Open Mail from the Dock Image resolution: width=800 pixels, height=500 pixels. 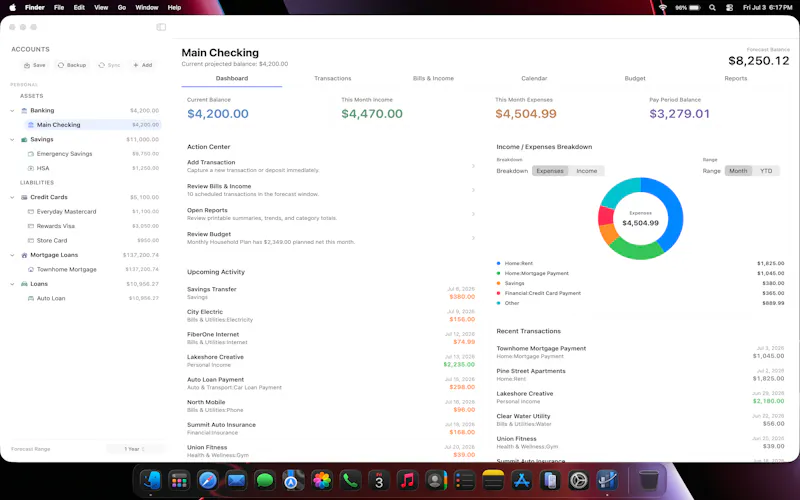(236, 480)
